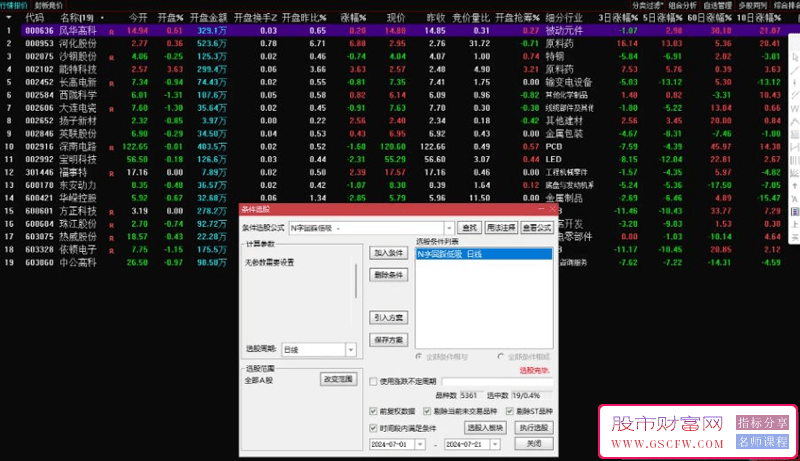Click the 名师课程 banner link
The width and height of the screenshot is (800, 461).
[x=762, y=441]
